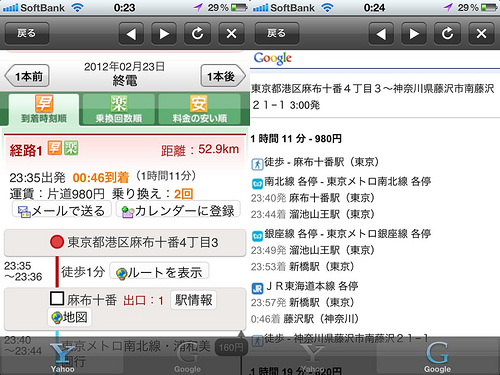The image size is (500, 375).
Task: Stop loading with X in right browser
Action: coord(481,33)
